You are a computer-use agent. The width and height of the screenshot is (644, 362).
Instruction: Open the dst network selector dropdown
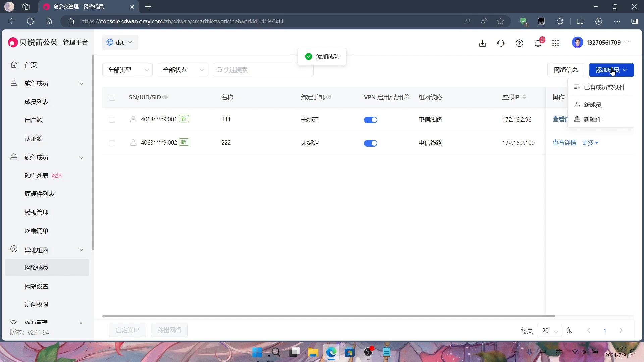[x=120, y=42]
